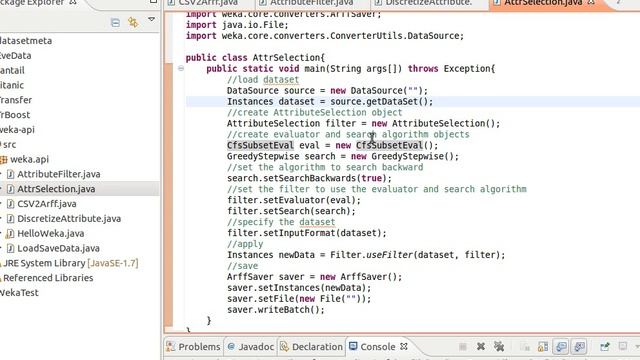The width and height of the screenshot is (640, 360).
Task: Click the AttributeFilter.java file icon
Action: pos(11,174)
